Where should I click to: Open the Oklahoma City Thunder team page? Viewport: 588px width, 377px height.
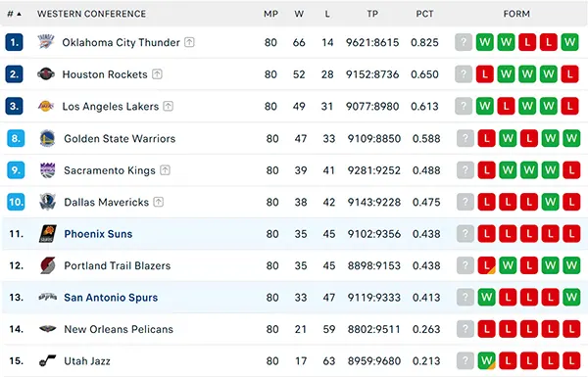pos(122,42)
